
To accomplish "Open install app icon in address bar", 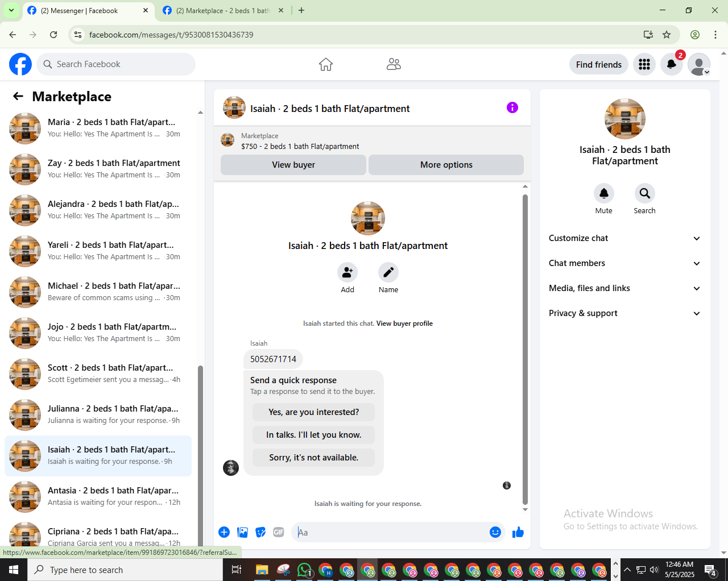I will (648, 35).
